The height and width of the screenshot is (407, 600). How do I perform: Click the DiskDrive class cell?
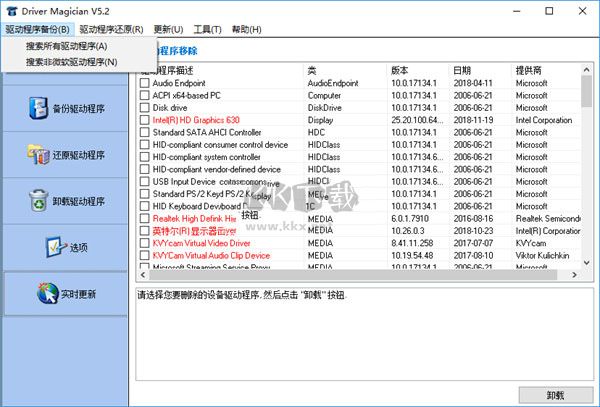(x=324, y=107)
